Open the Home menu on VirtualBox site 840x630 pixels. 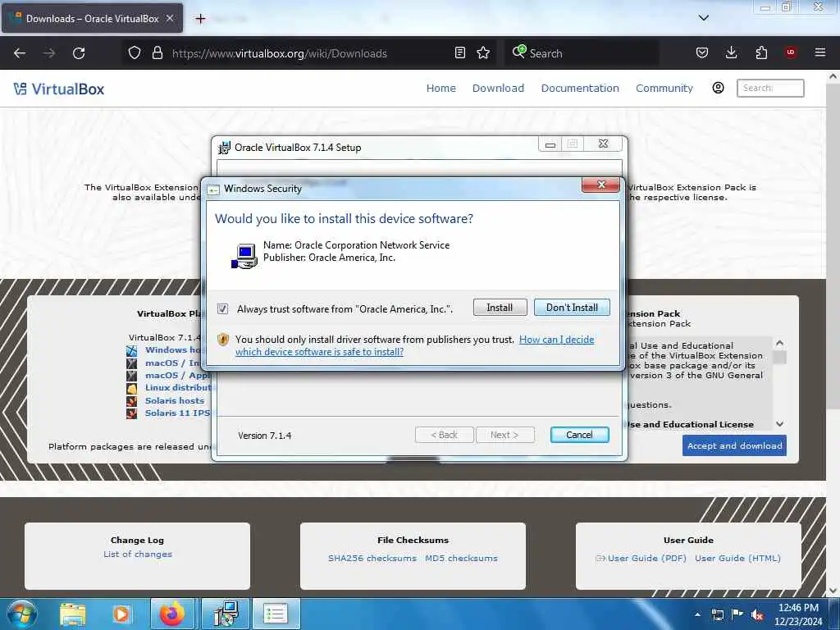pyautogui.click(x=441, y=88)
